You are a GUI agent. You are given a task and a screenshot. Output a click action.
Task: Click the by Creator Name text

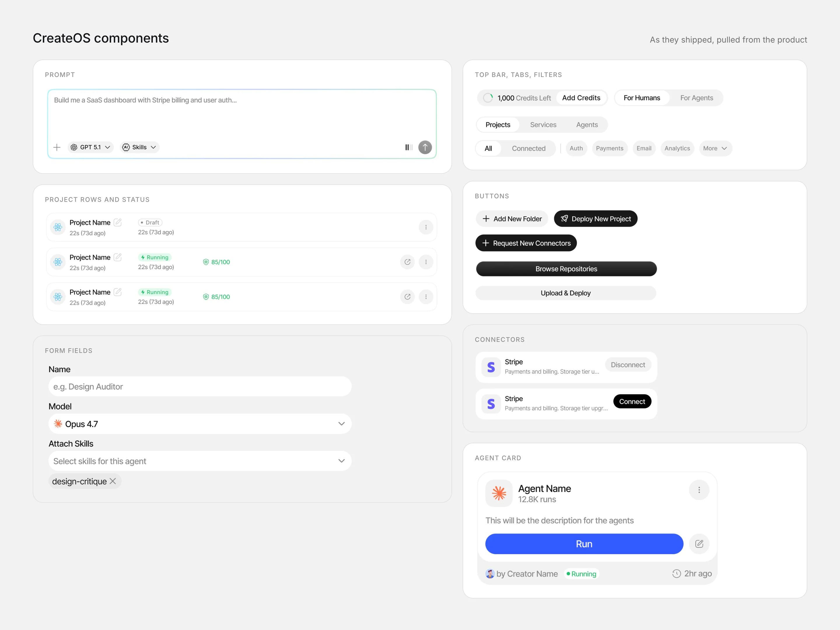(x=527, y=574)
